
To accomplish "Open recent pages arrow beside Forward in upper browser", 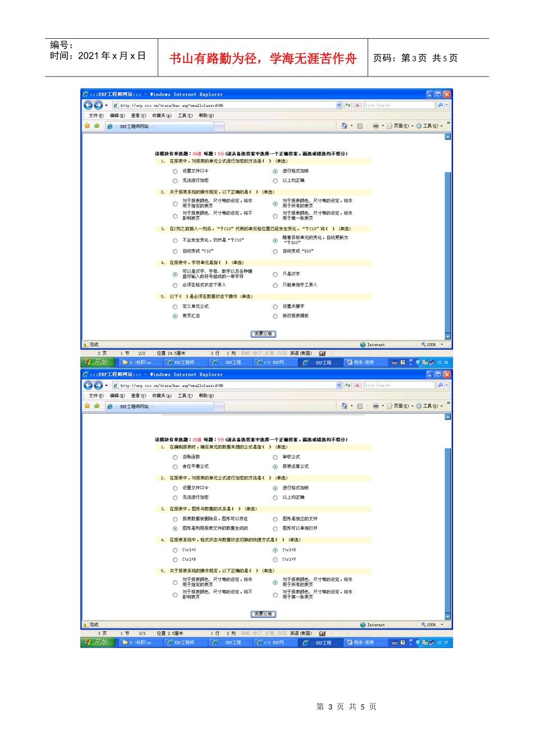I will tap(106, 105).
